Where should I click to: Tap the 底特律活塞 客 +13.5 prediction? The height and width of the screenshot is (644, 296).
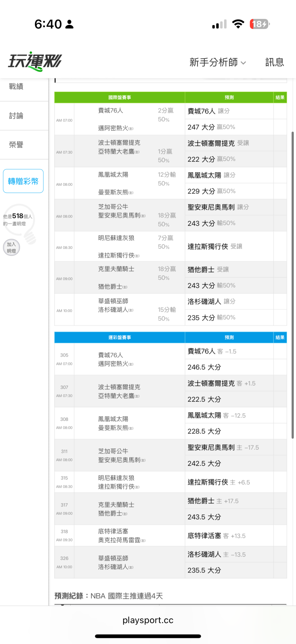[217, 536]
